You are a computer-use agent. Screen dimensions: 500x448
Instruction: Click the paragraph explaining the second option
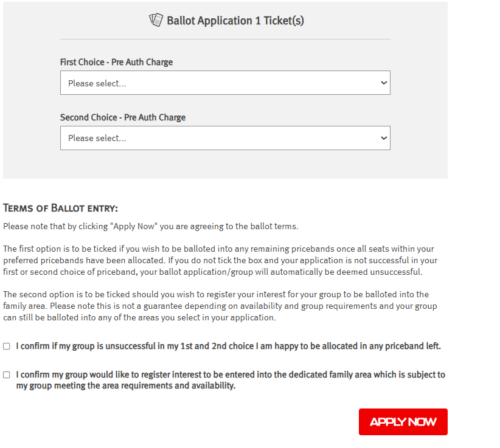coord(220,306)
